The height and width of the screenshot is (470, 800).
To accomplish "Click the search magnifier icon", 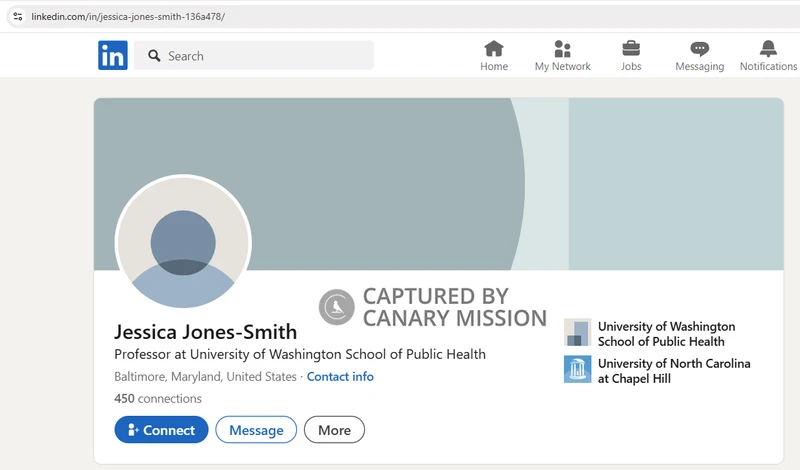I will (x=154, y=56).
